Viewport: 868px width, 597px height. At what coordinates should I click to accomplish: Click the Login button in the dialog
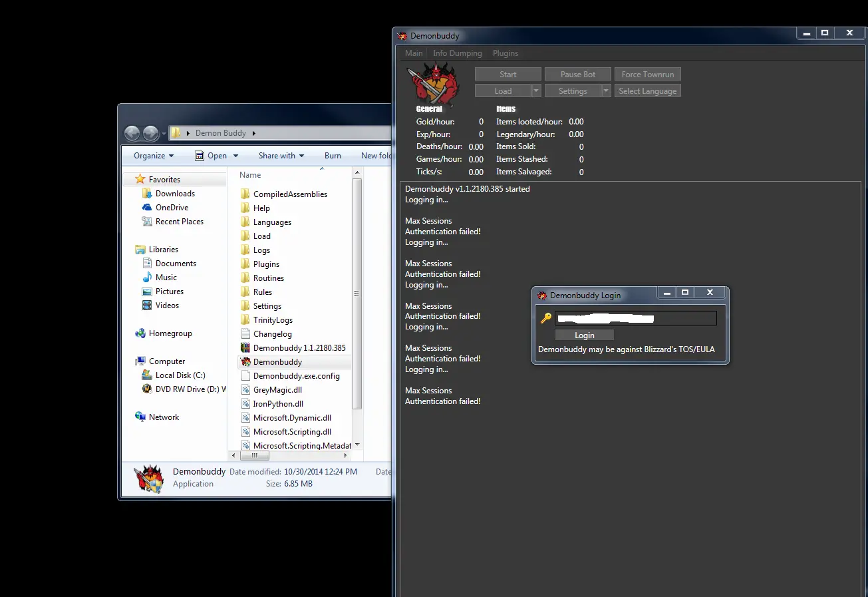click(585, 335)
